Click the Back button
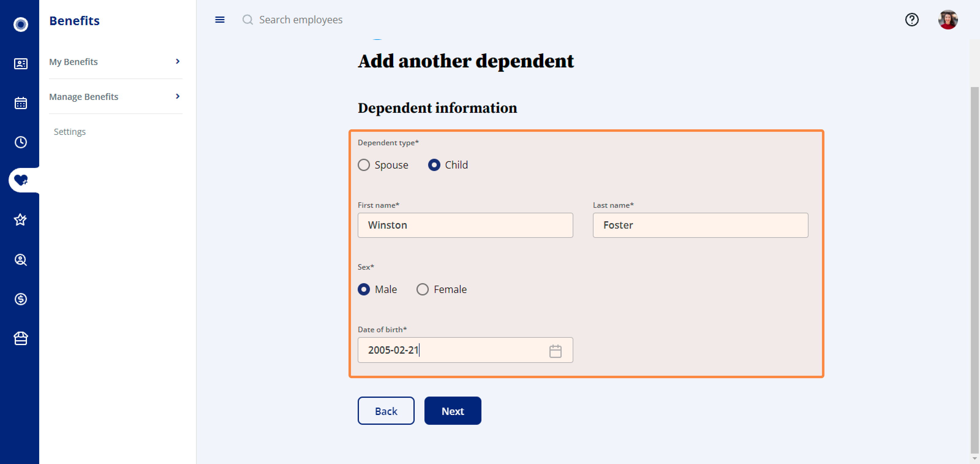Image resolution: width=980 pixels, height=464 pixels. (386, 411)
